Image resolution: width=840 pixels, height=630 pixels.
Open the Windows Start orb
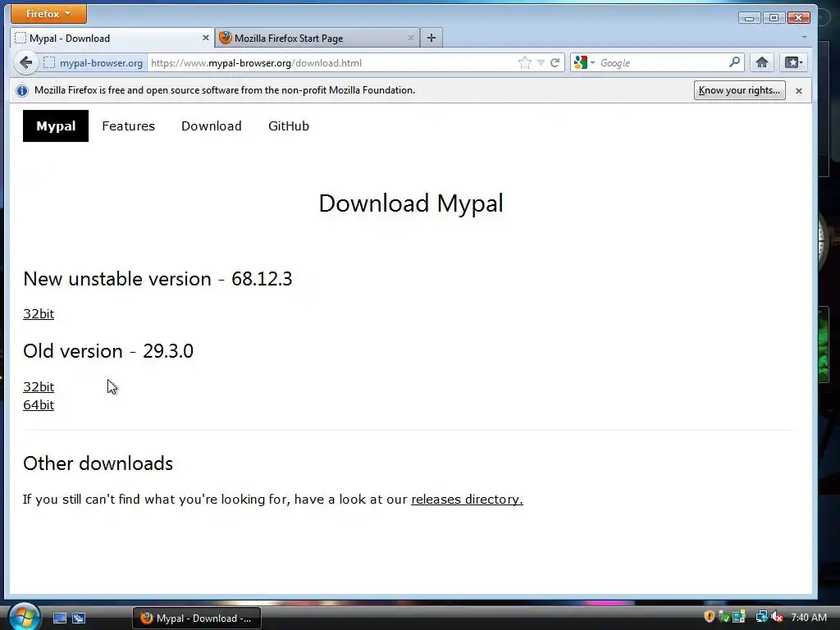(24, 617)
